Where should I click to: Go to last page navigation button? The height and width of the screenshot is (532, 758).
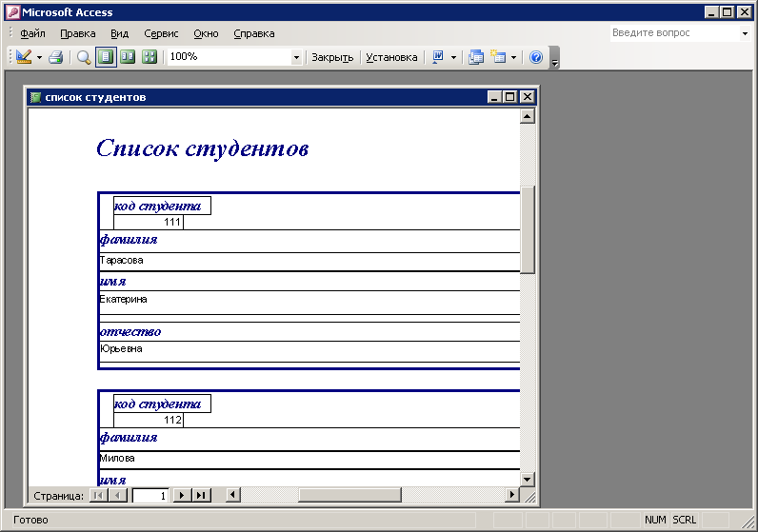click(201, 495)
